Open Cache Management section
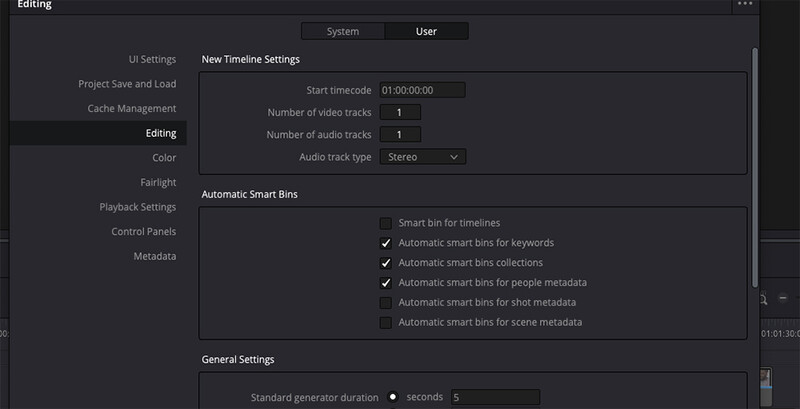Viewport: 800px width, 409px height. click(132, 108)
